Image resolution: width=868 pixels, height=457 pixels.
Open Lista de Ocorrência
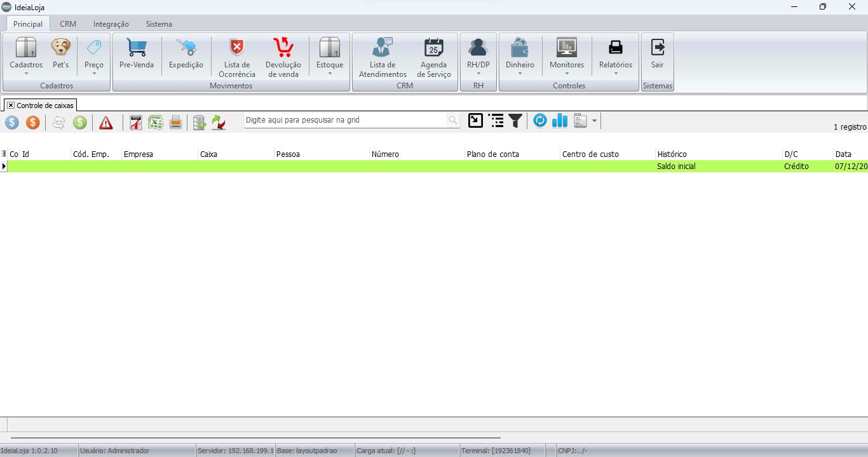(237, 57)
